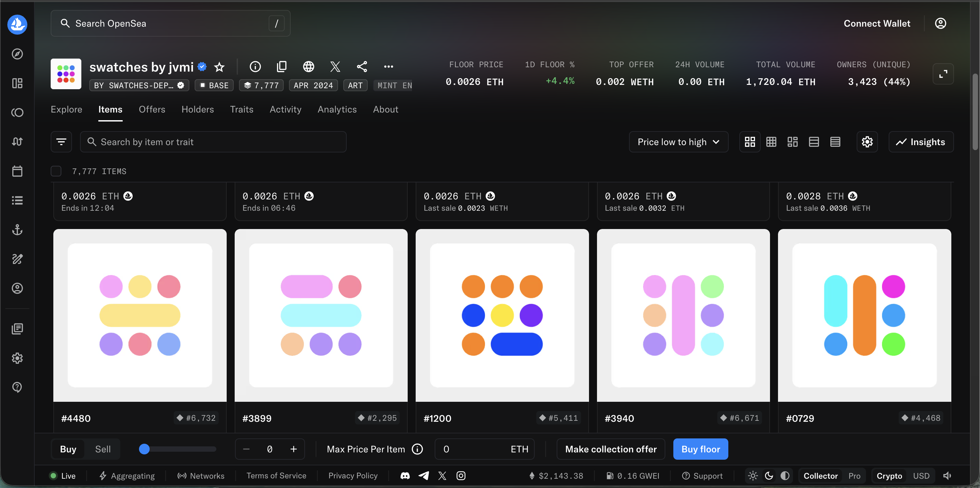Switch currency display to USD
The width and height of the screenshot is (980, 488).
point(921,476)
